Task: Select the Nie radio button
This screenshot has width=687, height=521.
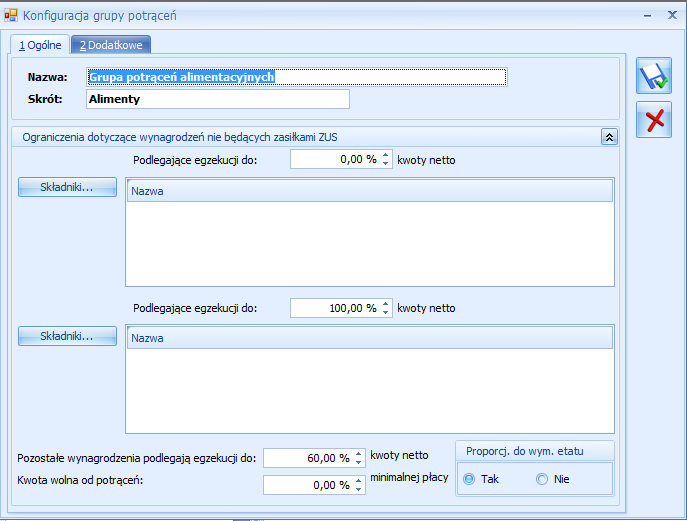Action: [x=542, y=479]
